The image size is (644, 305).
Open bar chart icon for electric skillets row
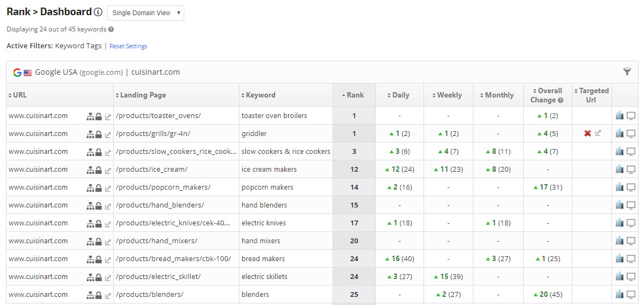pos(620,276)
